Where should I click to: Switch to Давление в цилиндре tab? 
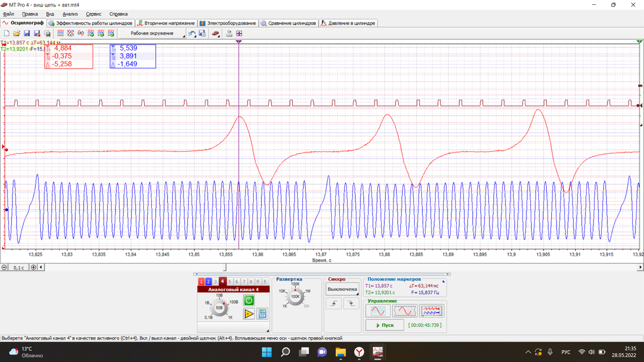348,23
